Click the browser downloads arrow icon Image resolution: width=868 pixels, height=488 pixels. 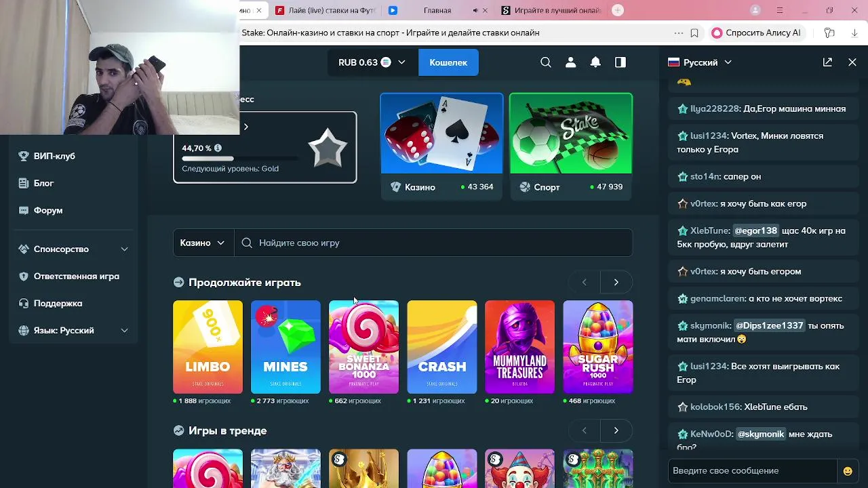[854, 33]
